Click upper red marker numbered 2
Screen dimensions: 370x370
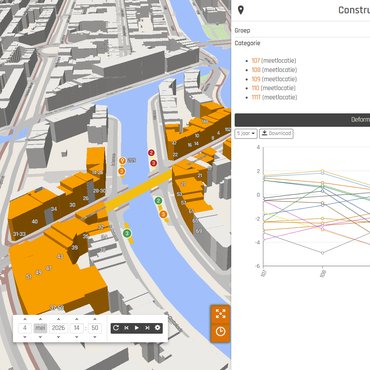tap(151, 153)
